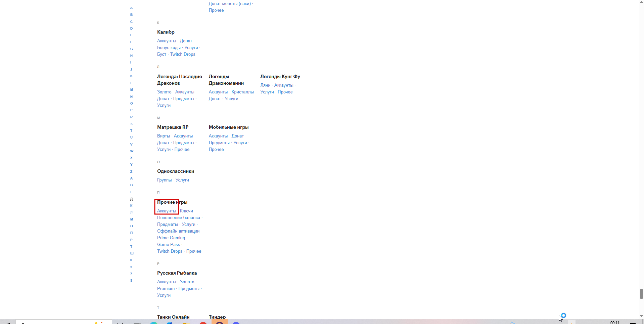Screen dimensions: 644x324
Task: Open Буст under Калибр
Action: [x=162, y=54]
